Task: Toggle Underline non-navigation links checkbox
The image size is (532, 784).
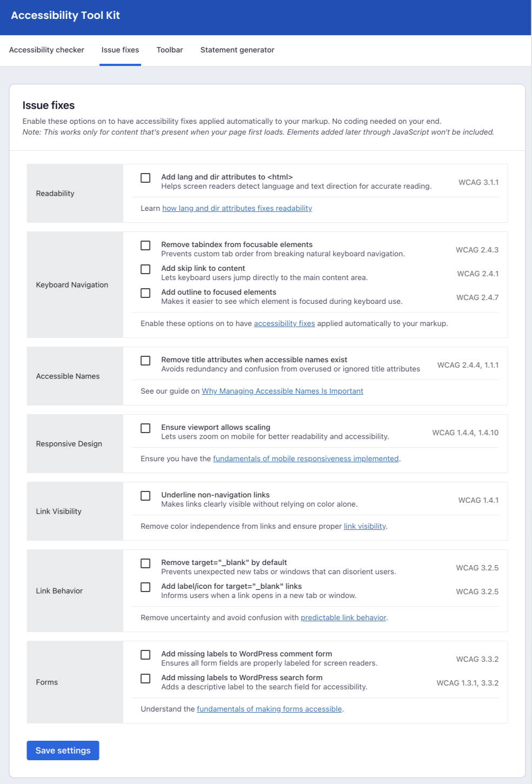Action: (x=145, y=496)
